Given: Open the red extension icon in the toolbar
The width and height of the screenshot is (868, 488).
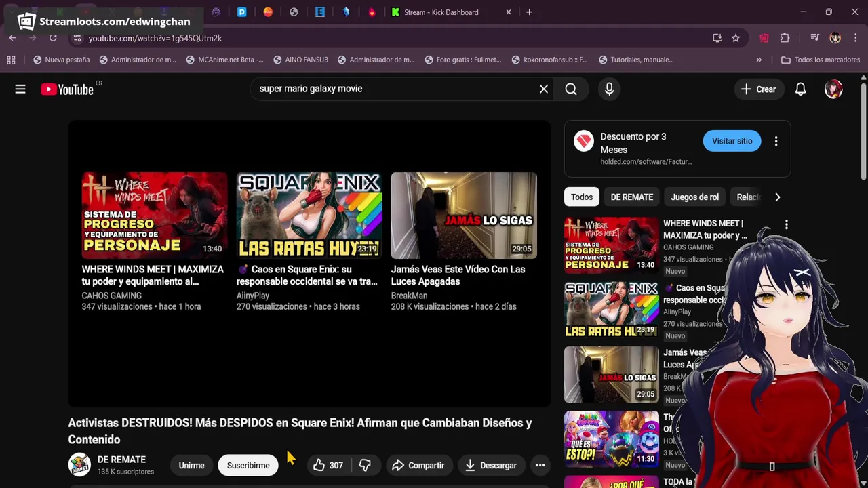Looking at the screenshot, I should (764, 38).
